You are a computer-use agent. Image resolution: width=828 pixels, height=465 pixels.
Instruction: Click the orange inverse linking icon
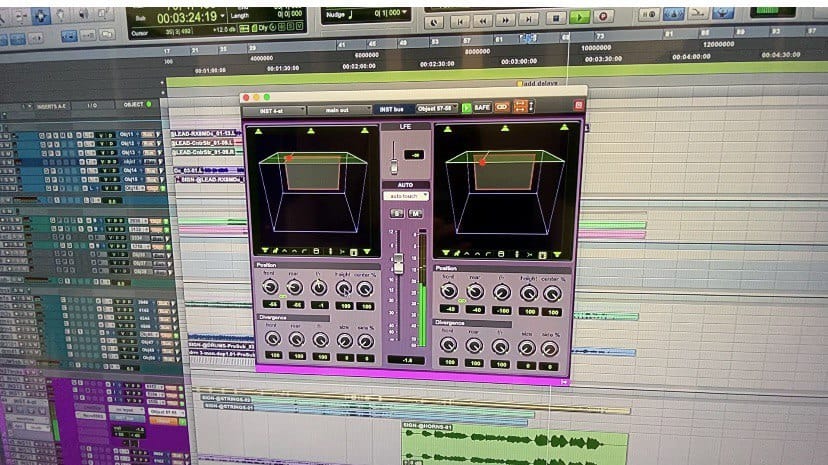(521, 107)
